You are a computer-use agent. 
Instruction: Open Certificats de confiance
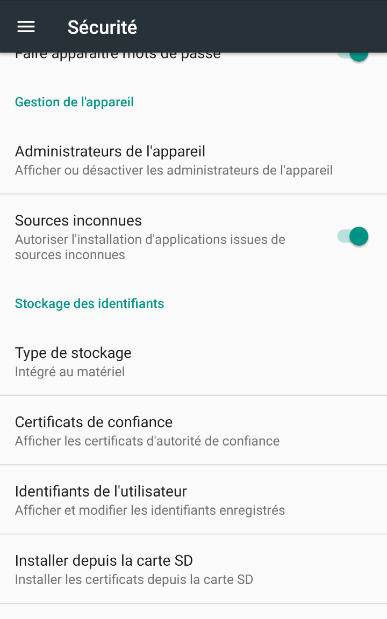pyautogui.click(x=194, y=430)
